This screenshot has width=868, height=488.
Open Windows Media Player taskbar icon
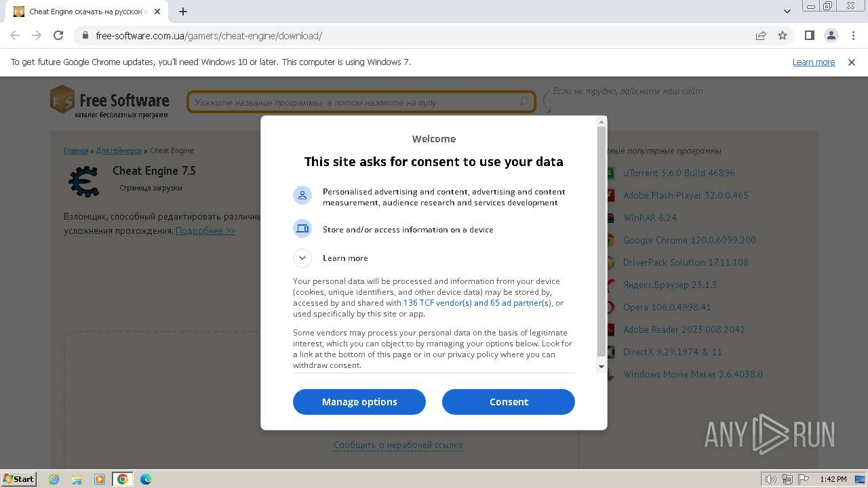(100, 479)
